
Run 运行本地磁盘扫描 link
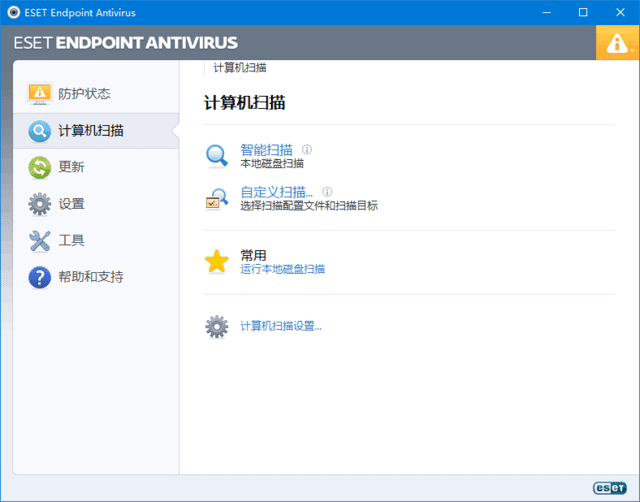282,269
